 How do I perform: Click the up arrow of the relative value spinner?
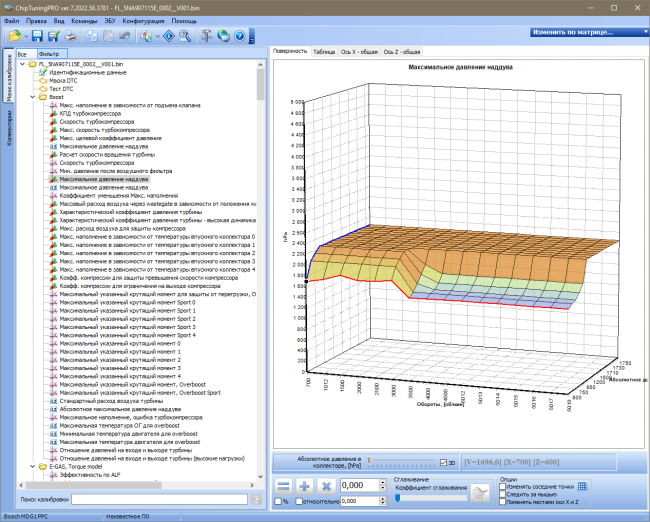383,499
